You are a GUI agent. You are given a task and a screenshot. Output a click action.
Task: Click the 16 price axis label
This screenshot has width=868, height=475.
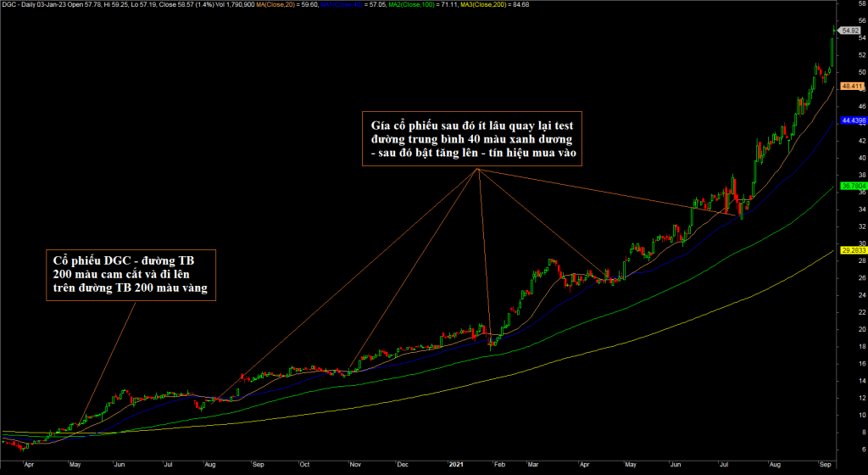[862, 364]
